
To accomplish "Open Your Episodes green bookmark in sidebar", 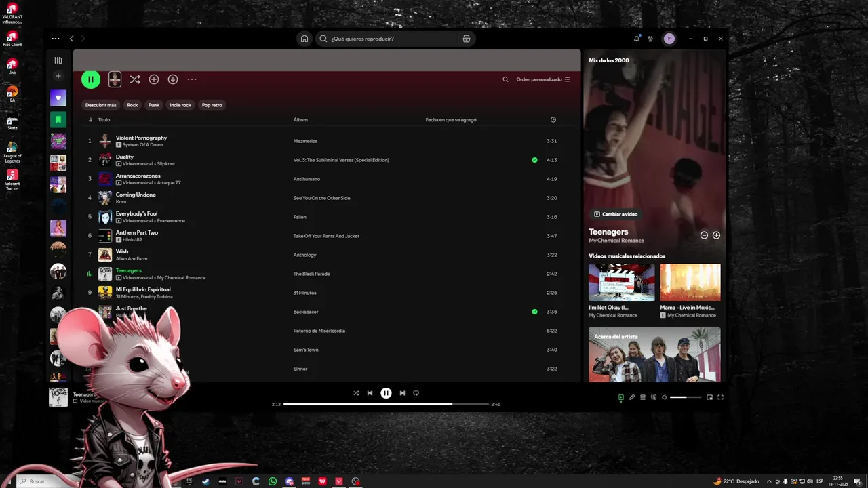I will click(x=58, y=119).
